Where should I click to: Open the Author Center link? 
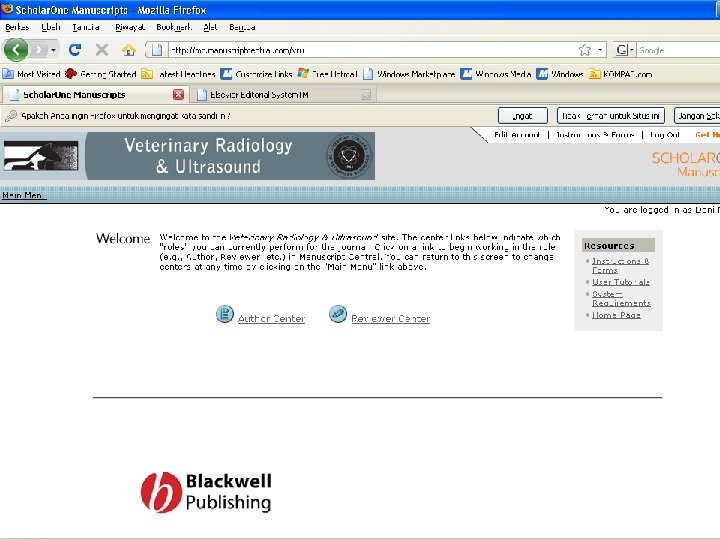point(271,318)
